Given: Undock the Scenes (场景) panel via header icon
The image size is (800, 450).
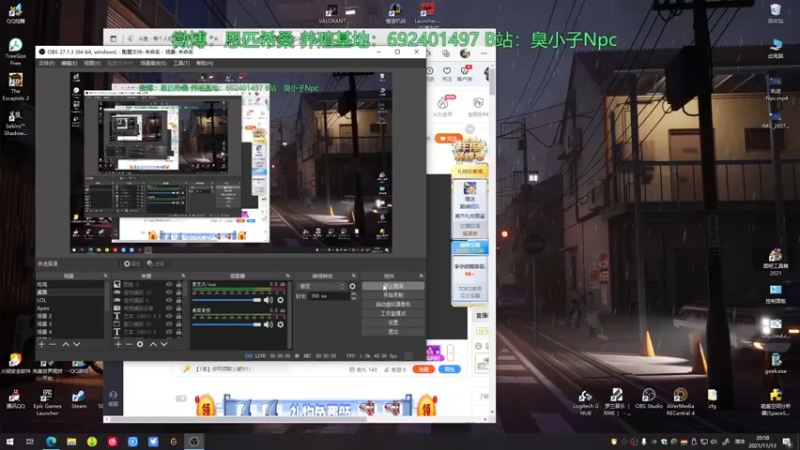Looking at the screenshot, I should [106, 276].
